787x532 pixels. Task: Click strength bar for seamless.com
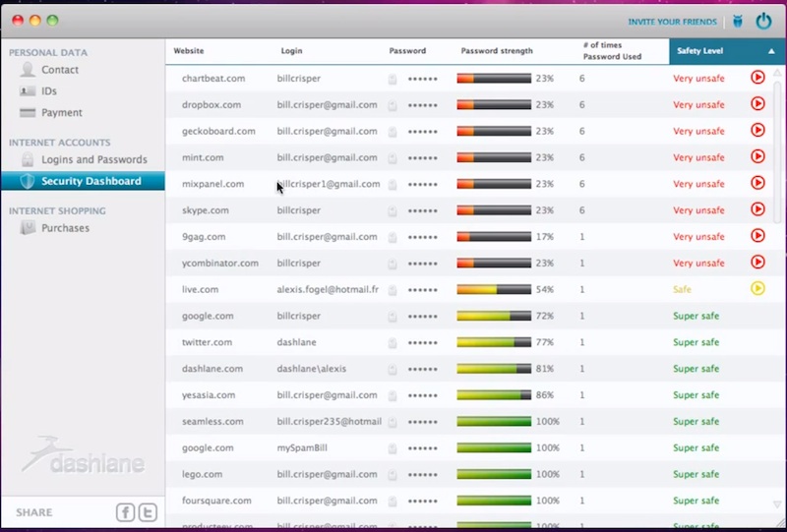(x=494, y=422)
